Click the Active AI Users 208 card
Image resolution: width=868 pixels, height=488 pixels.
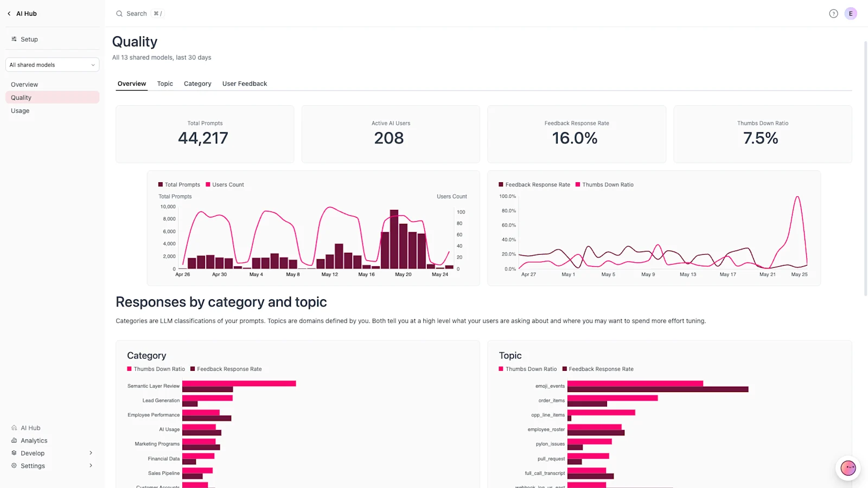(x=391, y=134)
